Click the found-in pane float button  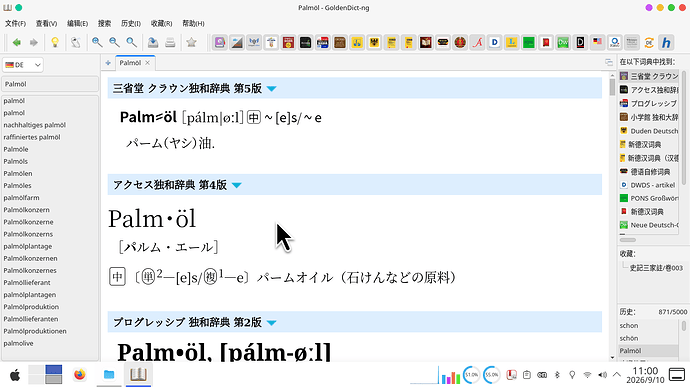(x=609, y=63)
